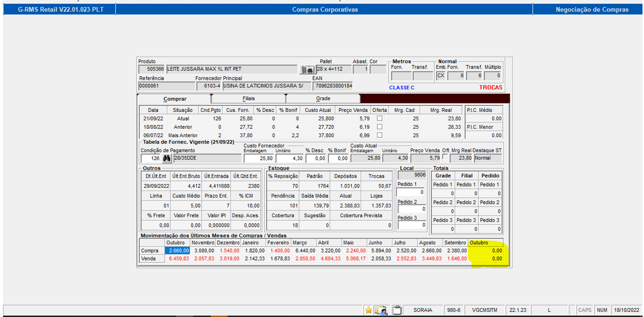The image size is (644, 317).
Task: Toggle Oferta checkbox for 18/08/22 row
Action: click(x=379, y=127)
